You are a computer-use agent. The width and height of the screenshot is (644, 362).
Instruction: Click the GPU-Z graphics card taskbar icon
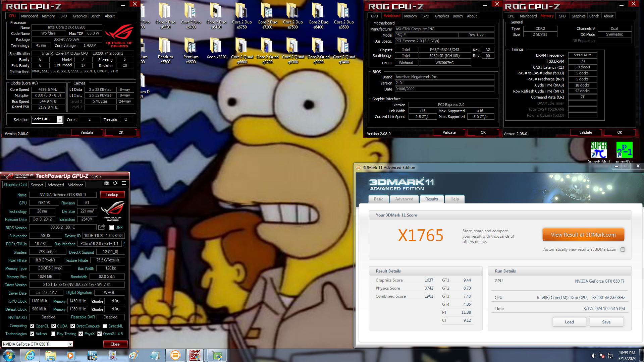tap(217, 355)
